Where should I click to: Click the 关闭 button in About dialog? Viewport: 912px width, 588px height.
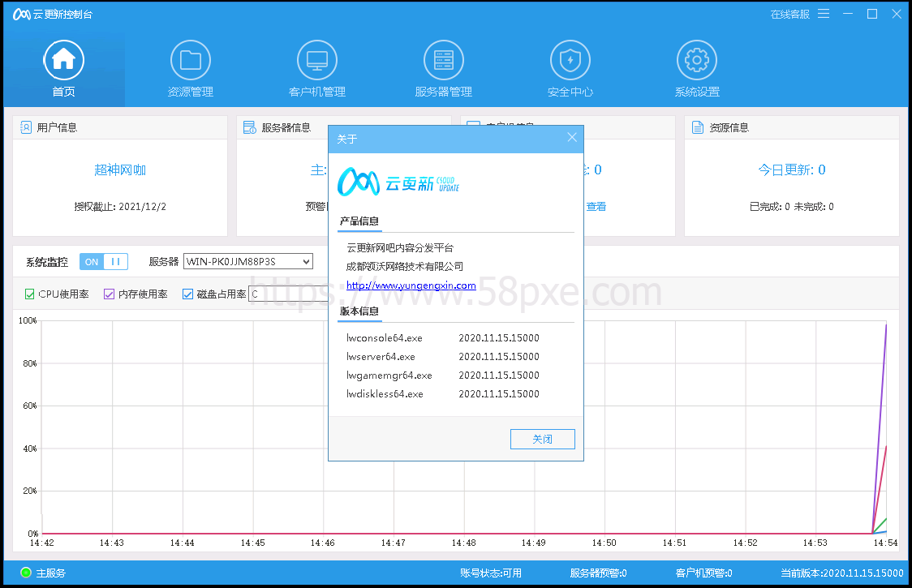543,439
